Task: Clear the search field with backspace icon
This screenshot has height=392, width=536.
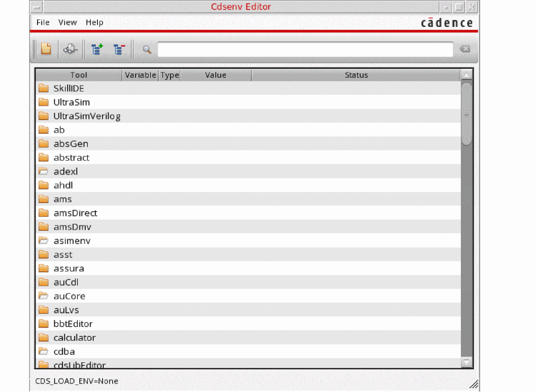Action: (x=465, y=49)
